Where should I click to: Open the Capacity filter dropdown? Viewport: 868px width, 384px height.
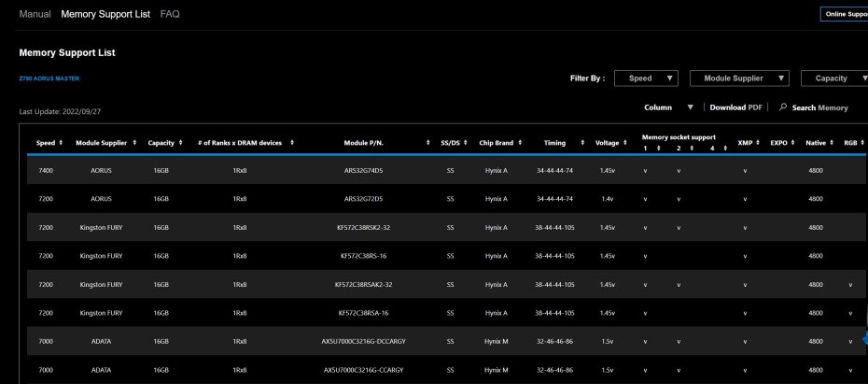point(836,78)
